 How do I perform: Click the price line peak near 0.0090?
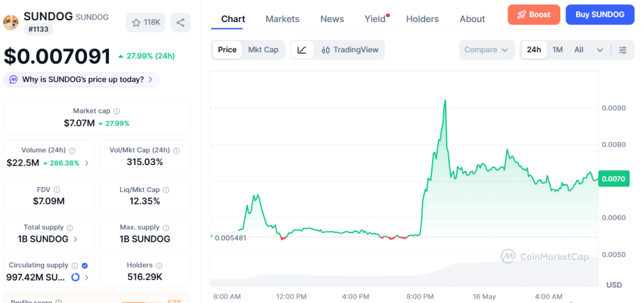tap(445, 100)
